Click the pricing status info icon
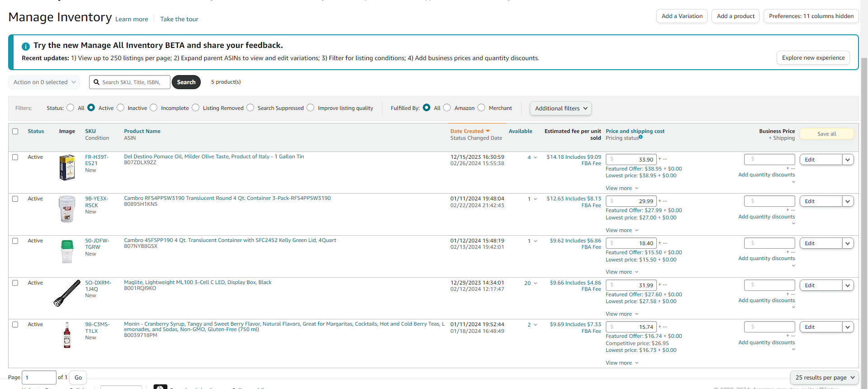The width and height of the screenshot is (868, 389). [x=641, y=137]
